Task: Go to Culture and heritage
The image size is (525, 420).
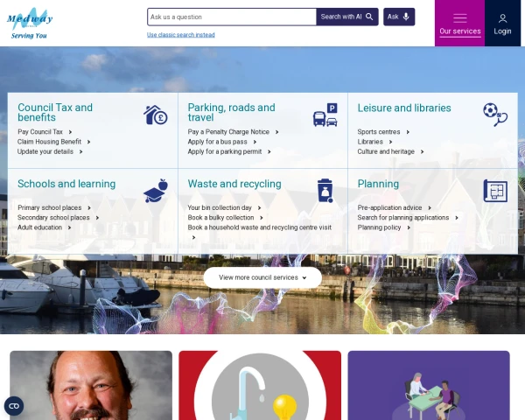Action: 386,151
